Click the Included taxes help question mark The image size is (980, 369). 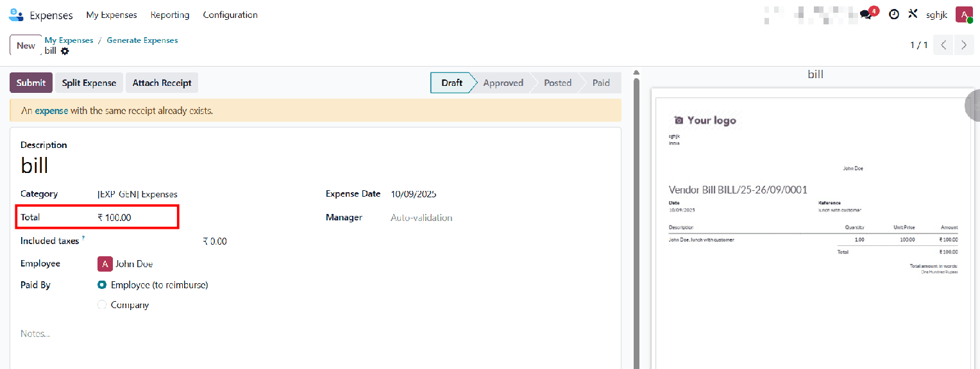[83, 237]
